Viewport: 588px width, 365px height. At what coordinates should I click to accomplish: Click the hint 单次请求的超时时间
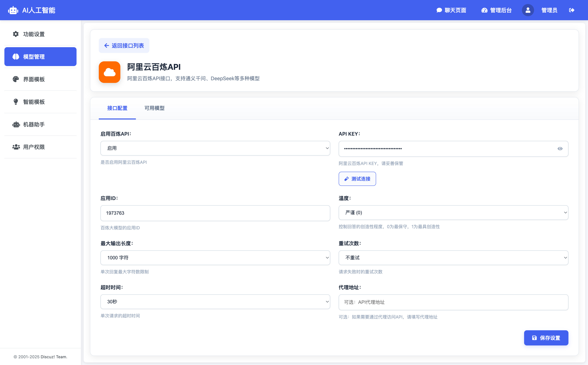click(120, 315)
